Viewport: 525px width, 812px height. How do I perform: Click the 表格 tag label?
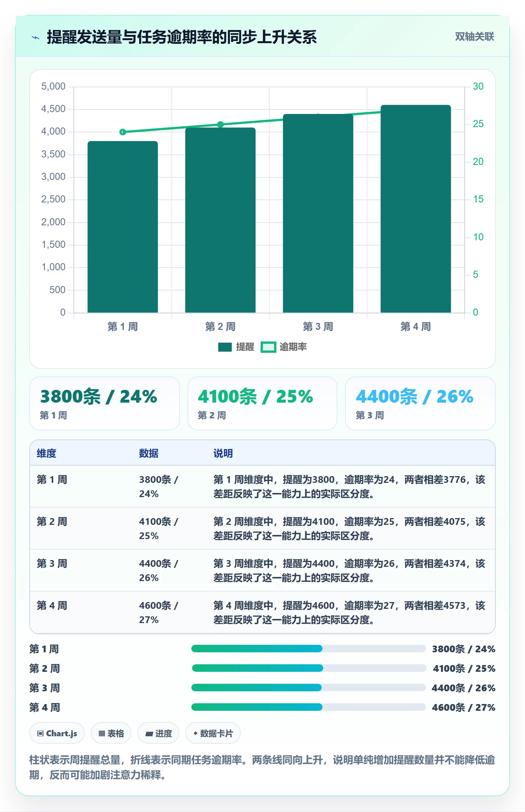tap(115, 733)
